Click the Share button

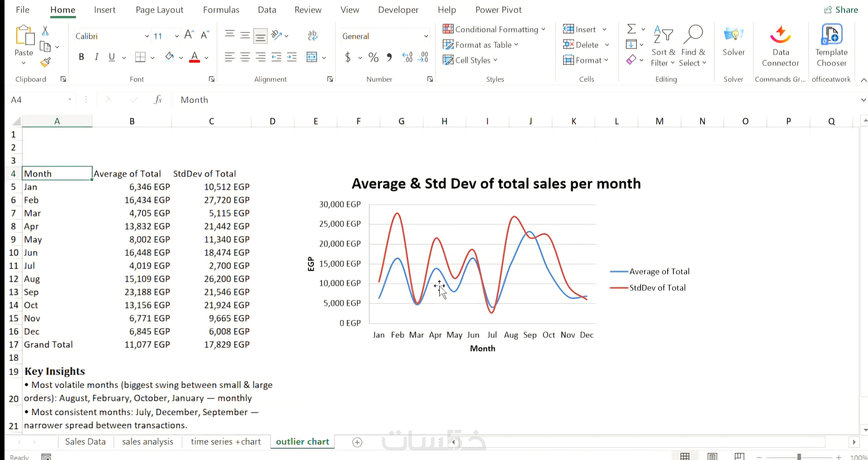coord(841,10)
